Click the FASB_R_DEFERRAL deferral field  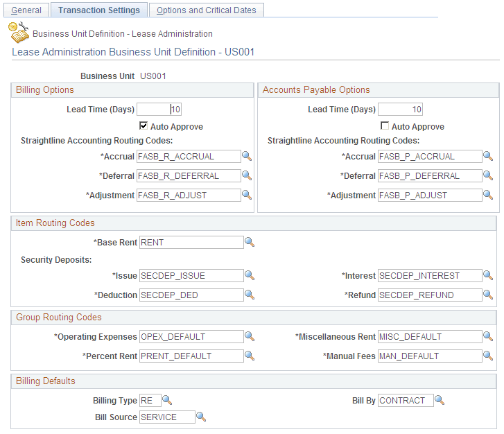[x=189, y=176]
